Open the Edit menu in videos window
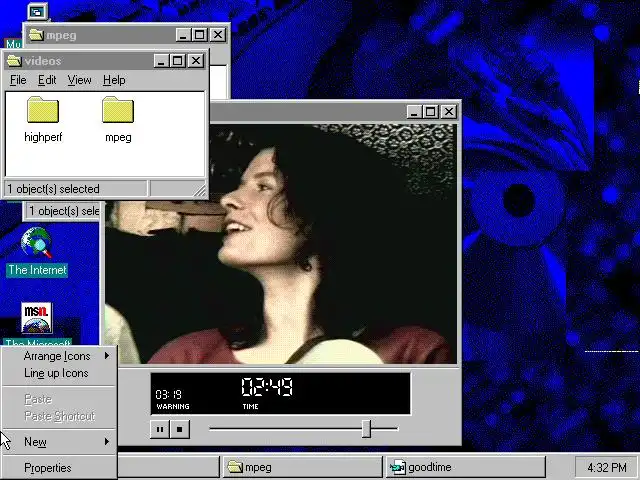The image size is (640, 480). pyautogui.click(x=47, y=80)
